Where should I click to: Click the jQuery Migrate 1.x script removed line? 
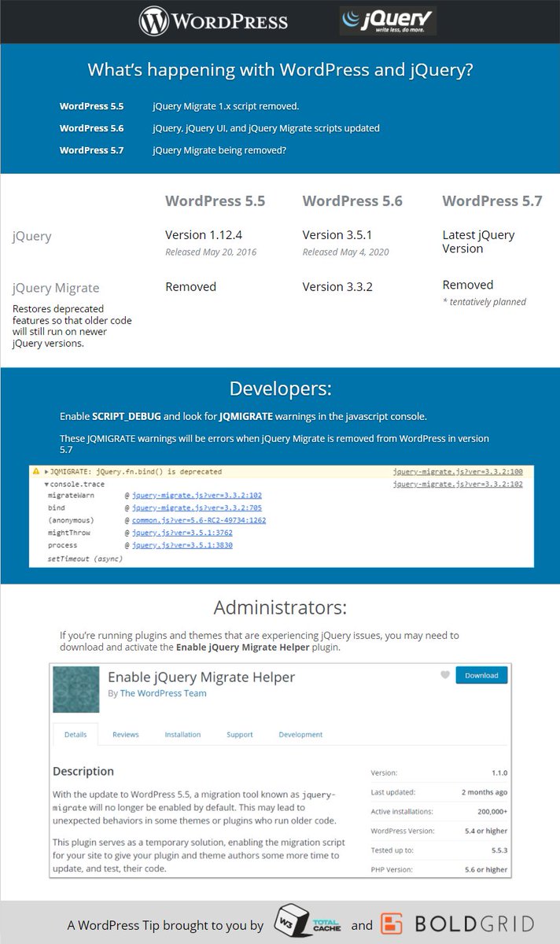click(226, 106)
